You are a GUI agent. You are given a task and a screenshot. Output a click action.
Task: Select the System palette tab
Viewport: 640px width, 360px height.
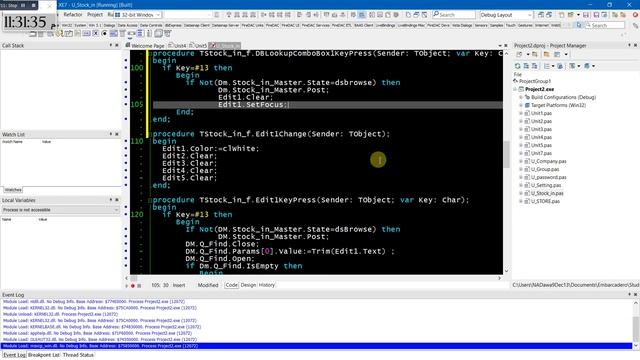tap(80, 25)
